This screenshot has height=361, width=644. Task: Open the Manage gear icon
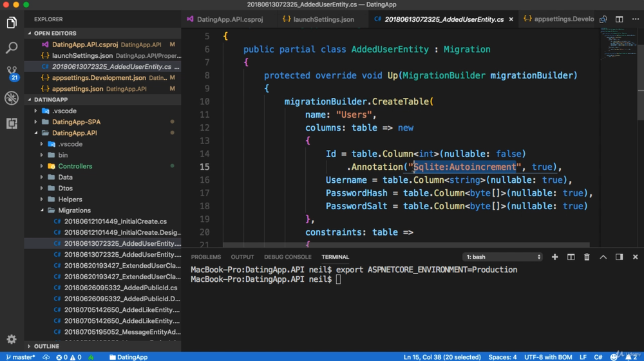(12, 339)
